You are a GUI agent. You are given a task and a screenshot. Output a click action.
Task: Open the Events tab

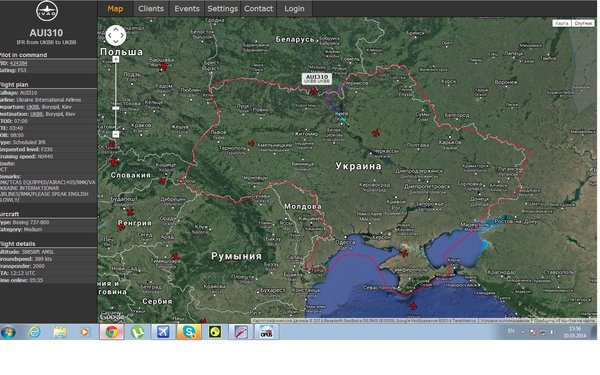point(187,8)
